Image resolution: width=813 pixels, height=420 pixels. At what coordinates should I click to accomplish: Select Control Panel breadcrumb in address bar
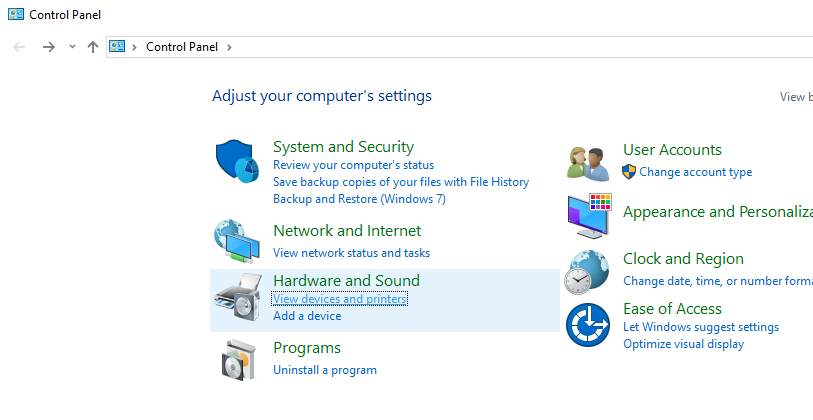[182, 47]
